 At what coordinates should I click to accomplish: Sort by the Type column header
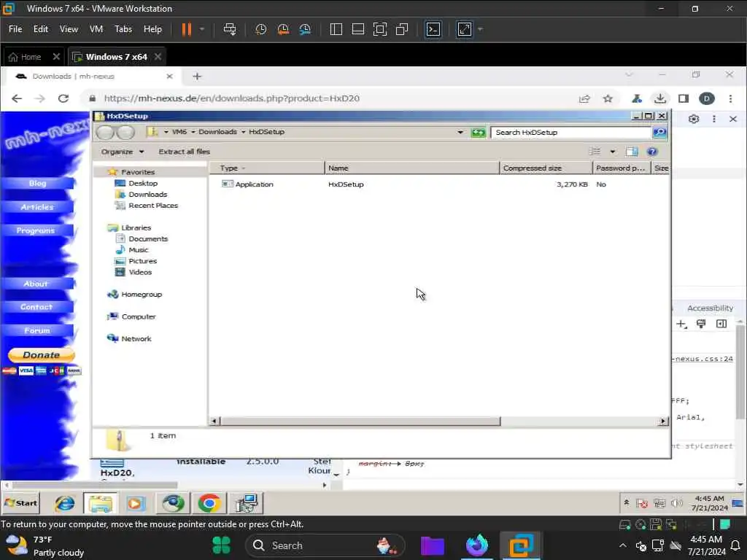point(266,168)
